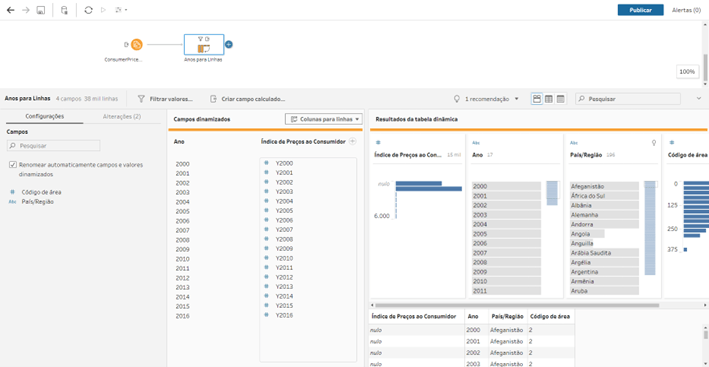The height and width of the screenshot is (367, 709).
Task: Select the ConsumerPrice input step
Action: click(x=137, y=44)
